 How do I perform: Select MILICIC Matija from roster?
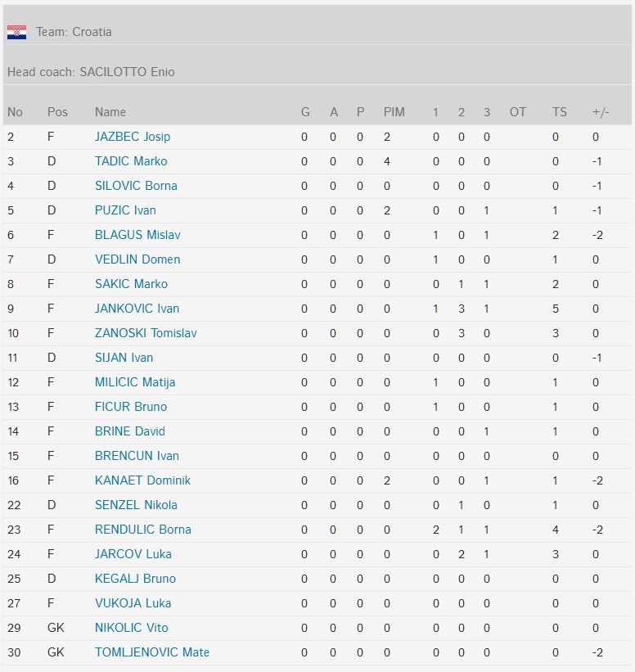coord(135,382)
